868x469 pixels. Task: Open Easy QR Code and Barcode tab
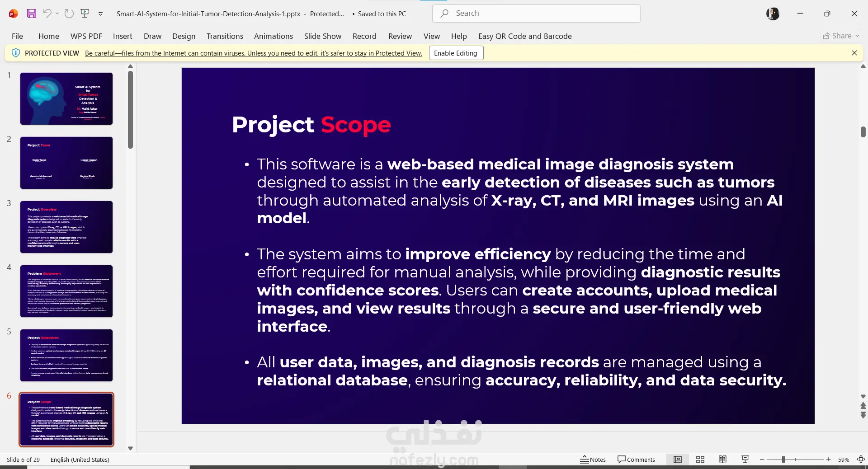pyautogui.click(x=525, y=36)
